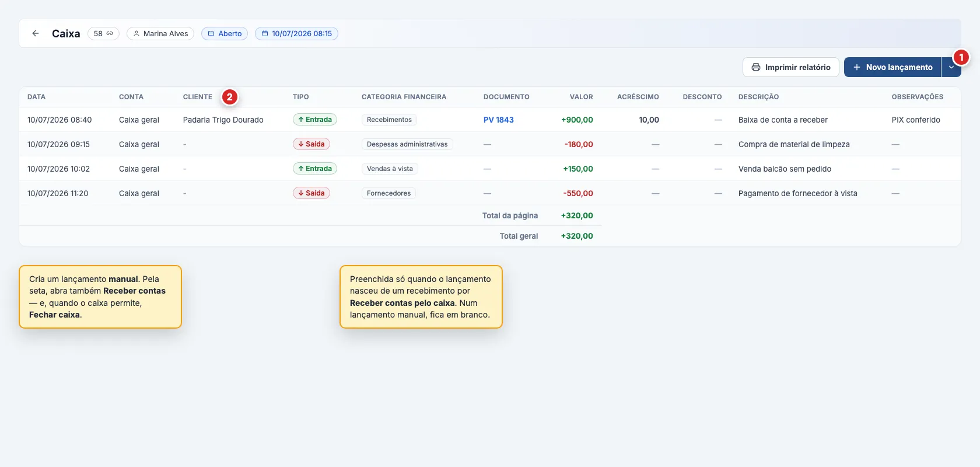Select the Entrada tag in the 10:02 row
The image size is (980, 467).
coord(315,169)
